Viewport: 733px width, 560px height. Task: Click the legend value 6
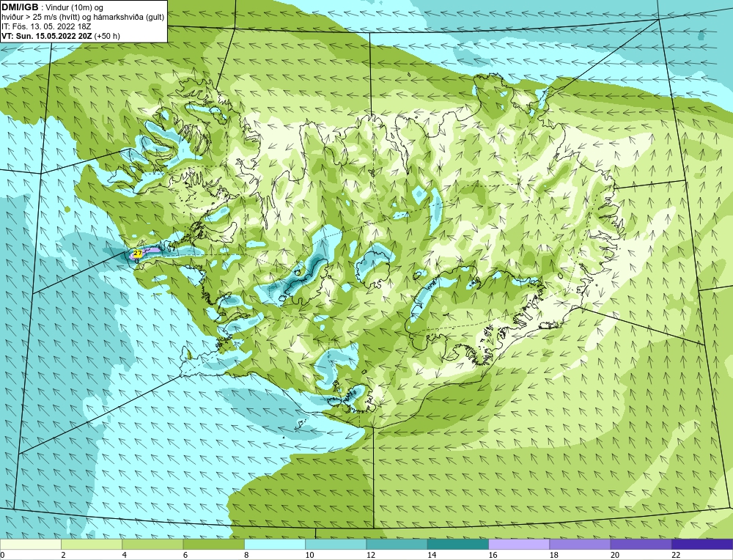click(x=185, y=555)
